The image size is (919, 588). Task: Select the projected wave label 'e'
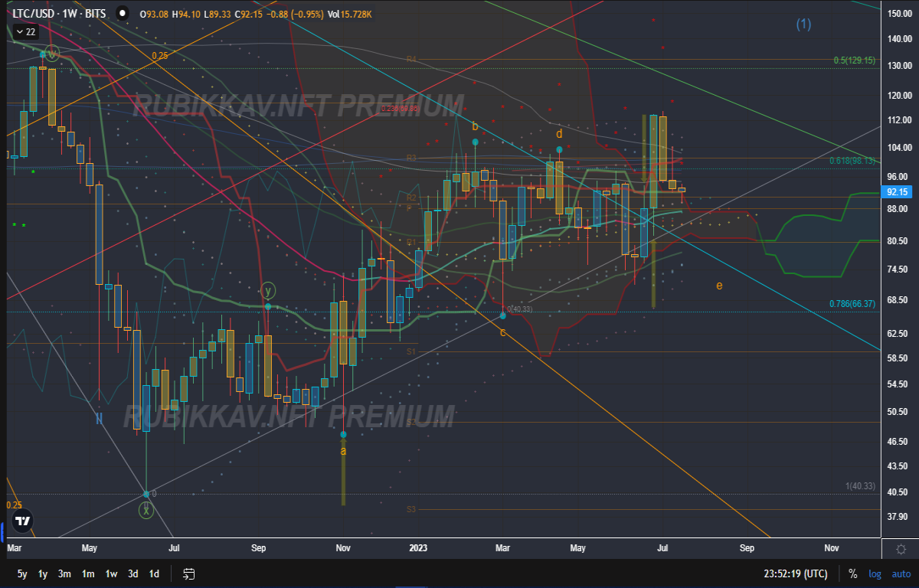(x=719, y=286)
